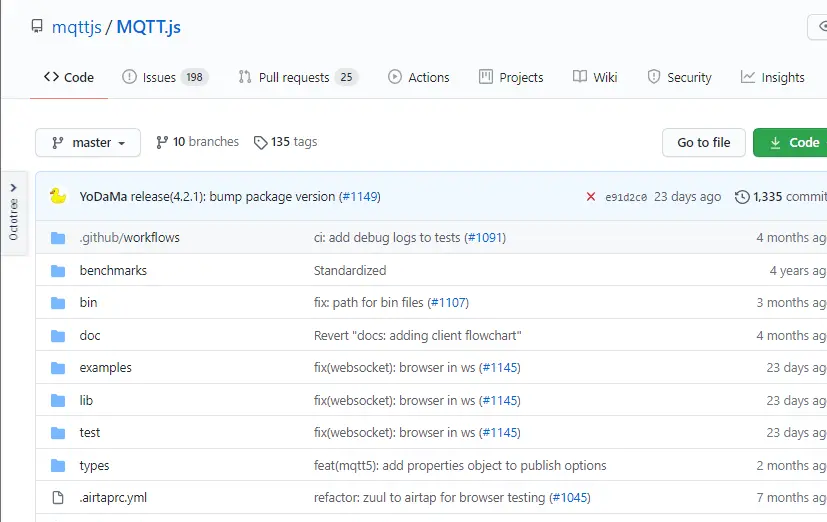Click the download icon in Code button
The width and height of the screenshot is (827, 522).
click(x=775, y=143)
